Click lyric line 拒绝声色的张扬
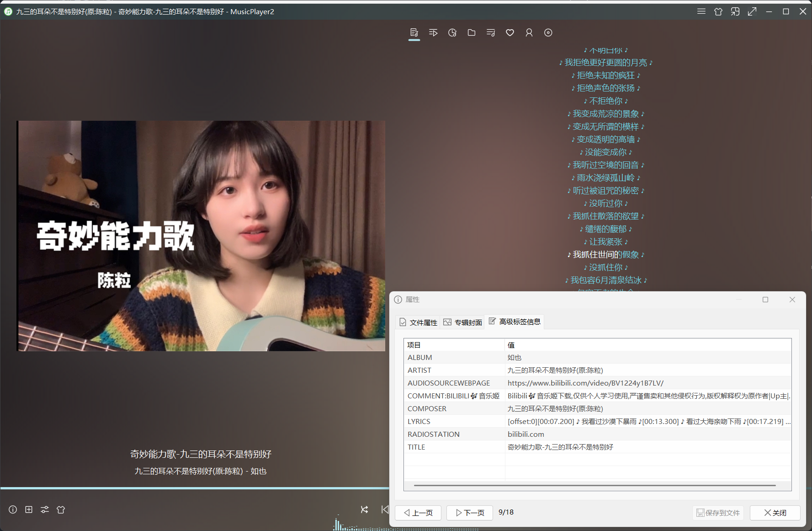 606,88
